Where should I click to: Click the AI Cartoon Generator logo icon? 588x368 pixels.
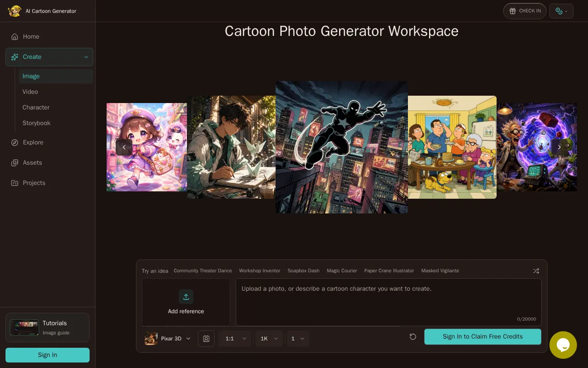(15, 11)
